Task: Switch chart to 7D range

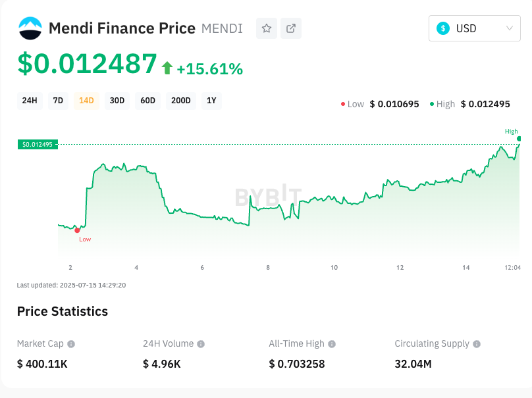Action: point(58,101)
